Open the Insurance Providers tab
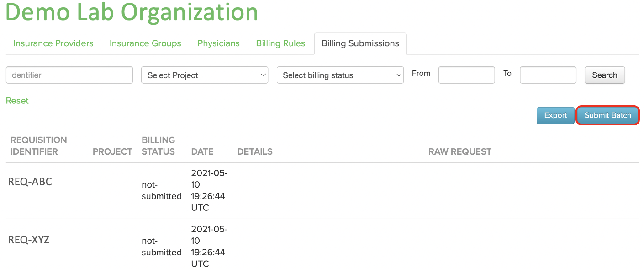644x269 pixels. point(53,43)
